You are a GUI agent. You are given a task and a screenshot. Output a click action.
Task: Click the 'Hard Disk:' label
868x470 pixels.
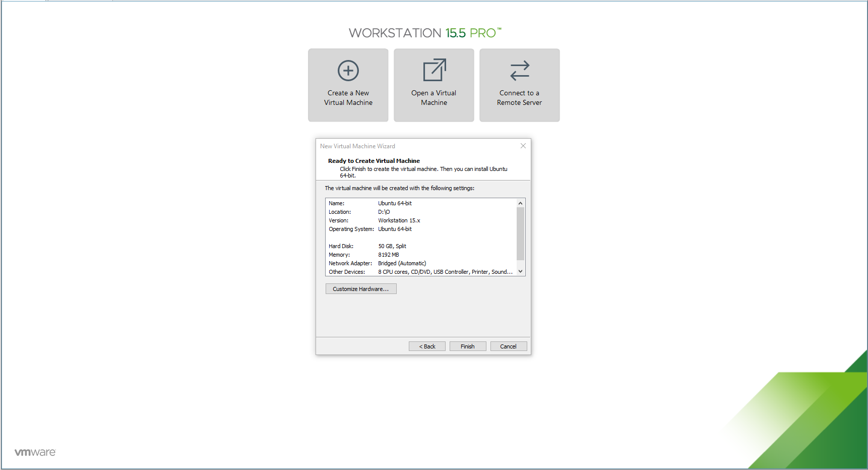coord(341,246)
